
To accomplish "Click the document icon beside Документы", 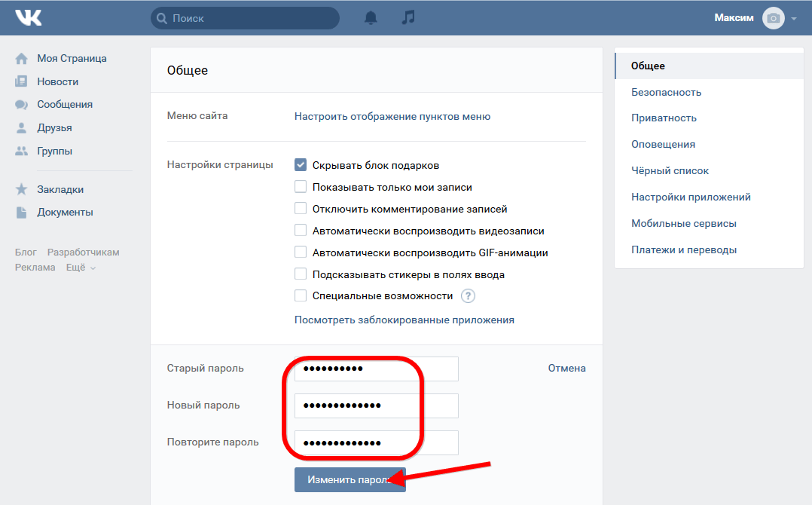I will (21, 213).
